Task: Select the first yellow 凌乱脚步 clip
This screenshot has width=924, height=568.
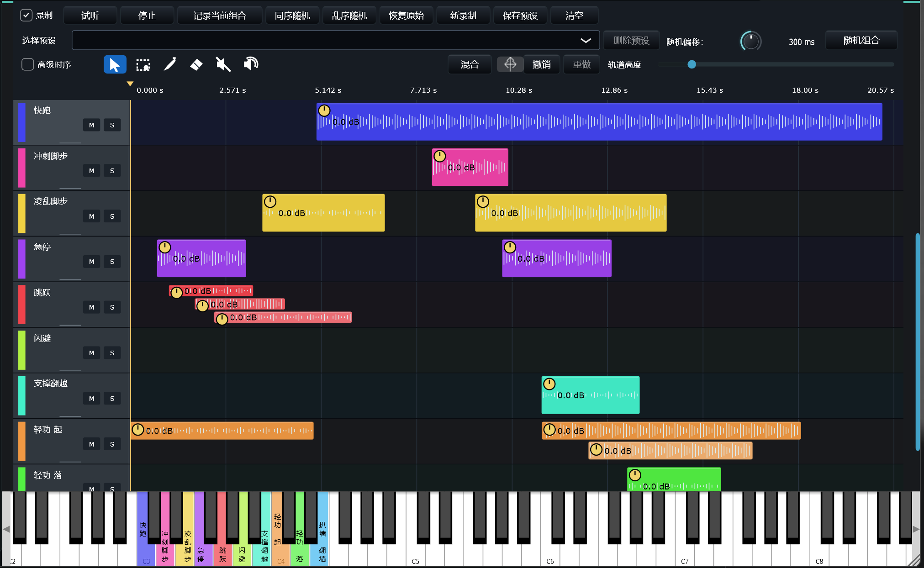Action: pyautogui.click(x=323, y=213)
